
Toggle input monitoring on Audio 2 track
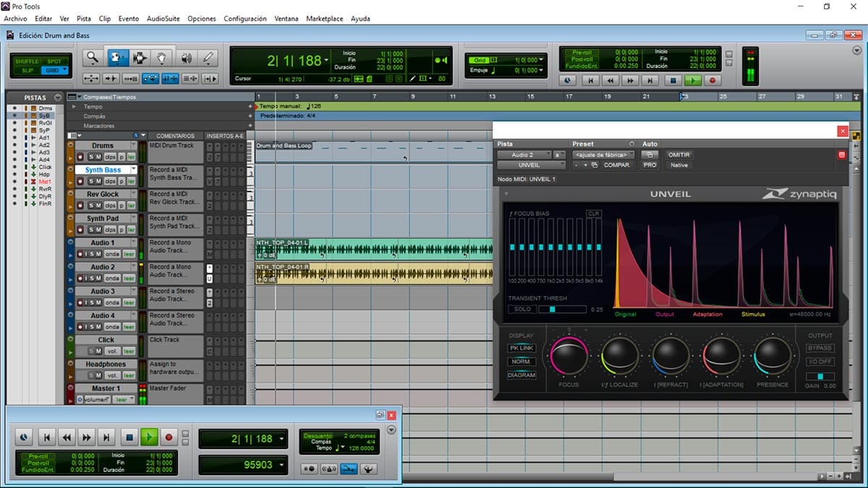[85, 278]
